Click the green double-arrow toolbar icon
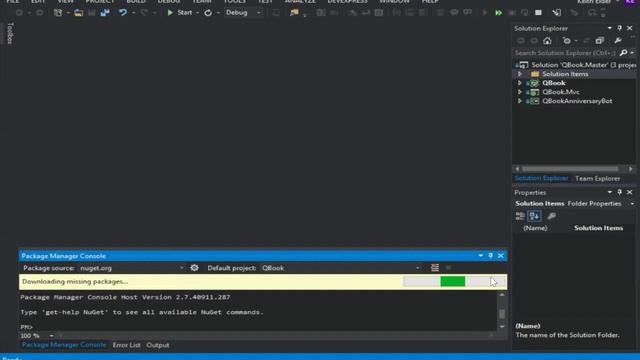This screenshot has width=640, height=360. point(498,13)
